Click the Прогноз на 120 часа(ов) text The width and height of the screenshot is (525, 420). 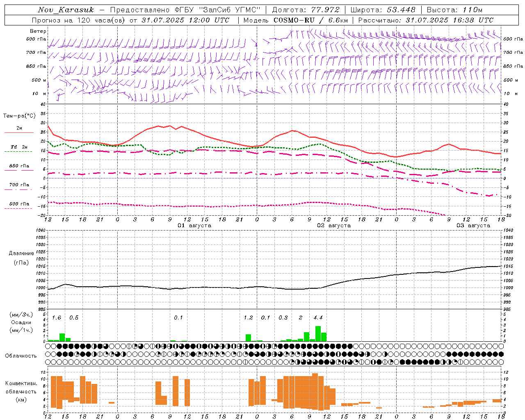pos(79,20)
